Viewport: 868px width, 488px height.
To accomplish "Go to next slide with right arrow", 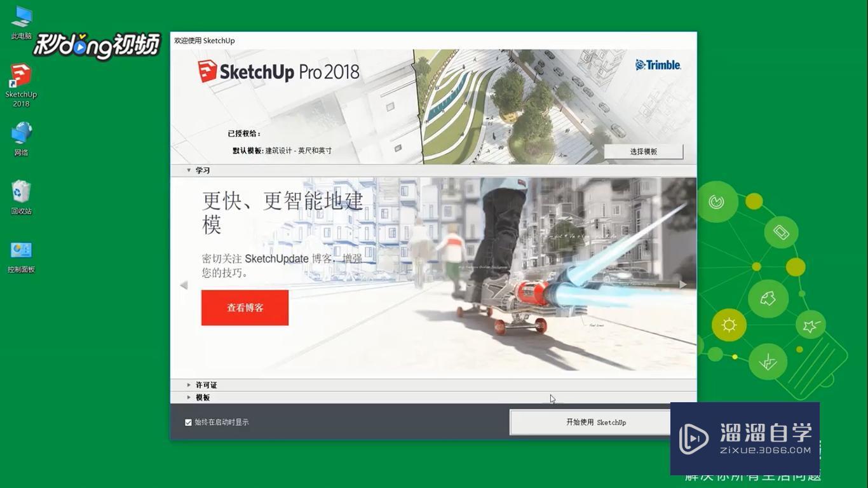I will [x=683, y=284].
